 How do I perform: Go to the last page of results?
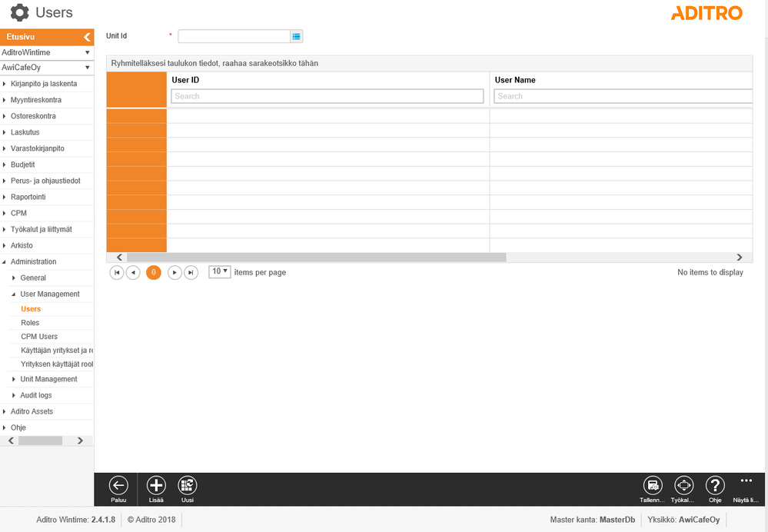(191, 272)
